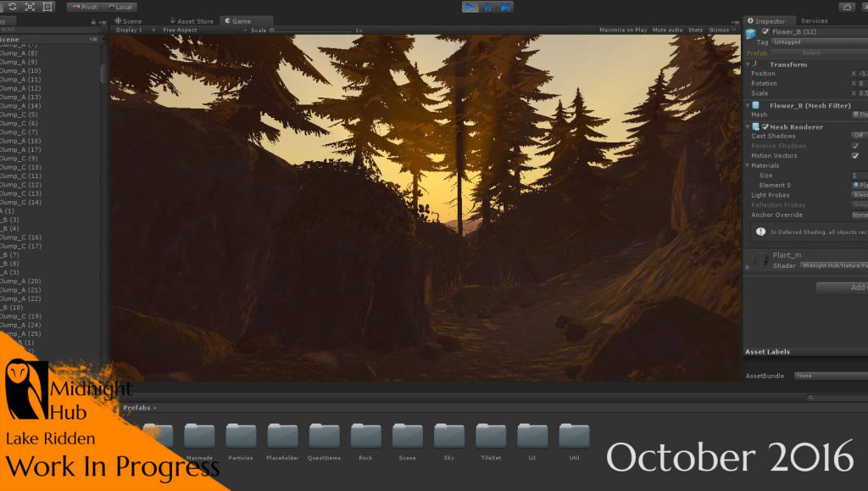Click the Mesh Filter component icon
This screenshot has height=491, width=868.
point(755,105)
